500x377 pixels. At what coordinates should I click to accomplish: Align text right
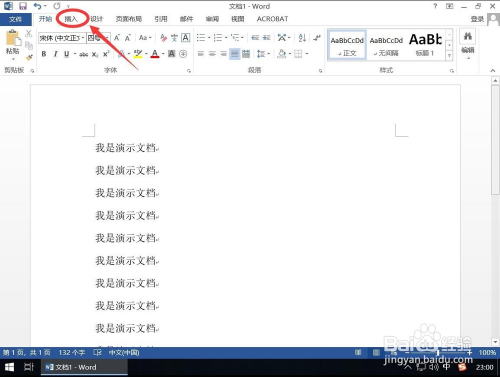tap(223, 54)
